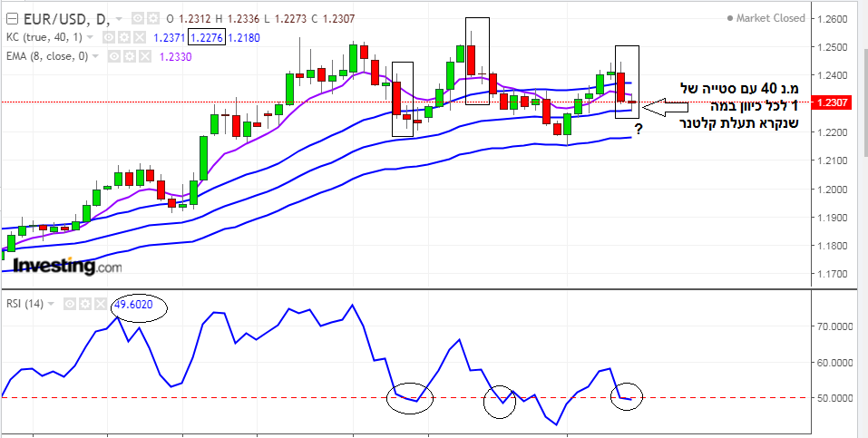868x438 pixels.
Task: Click the 1.1800 price axis label
Action: pyautogui.click(x=832, y=246)
